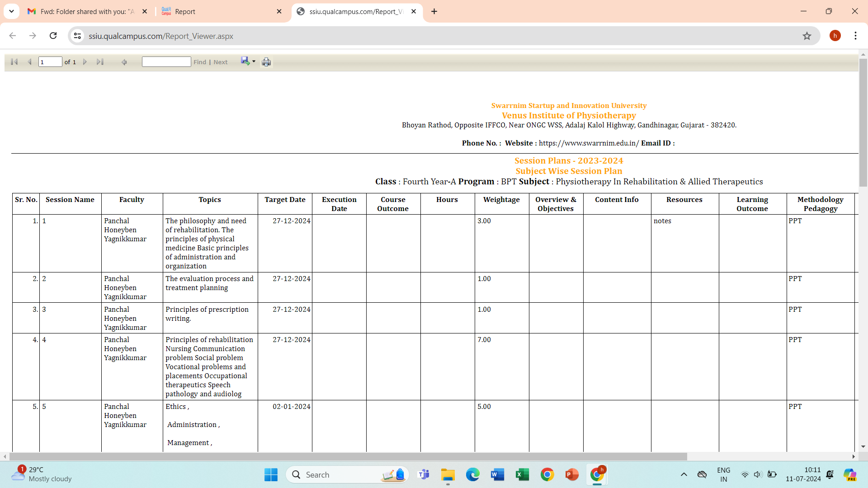Open the tab search dropdown
This screenshot has height=488, width=868.
[x=11, y=12]
